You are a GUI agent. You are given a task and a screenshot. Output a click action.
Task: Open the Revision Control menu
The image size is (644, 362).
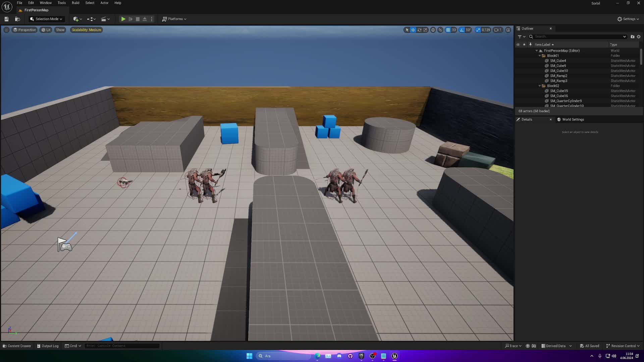(x=623, y=346)
